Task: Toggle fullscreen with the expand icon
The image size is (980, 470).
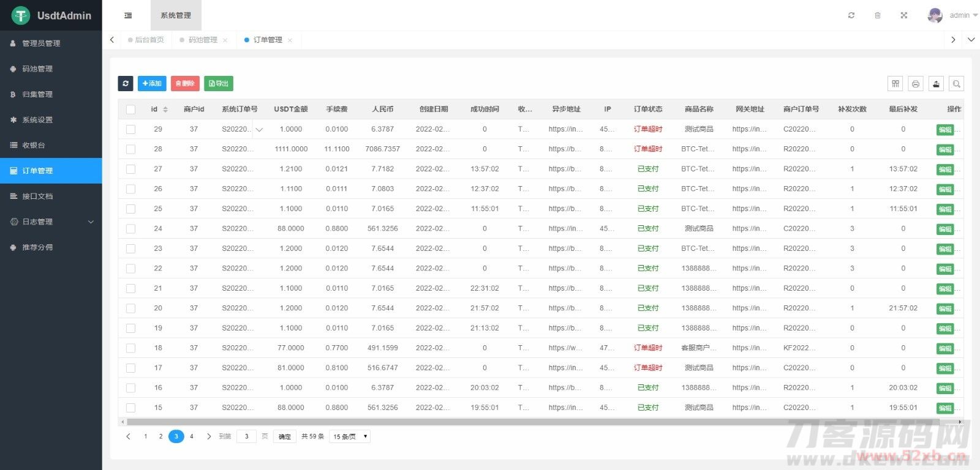Action: tap(903, 15)
